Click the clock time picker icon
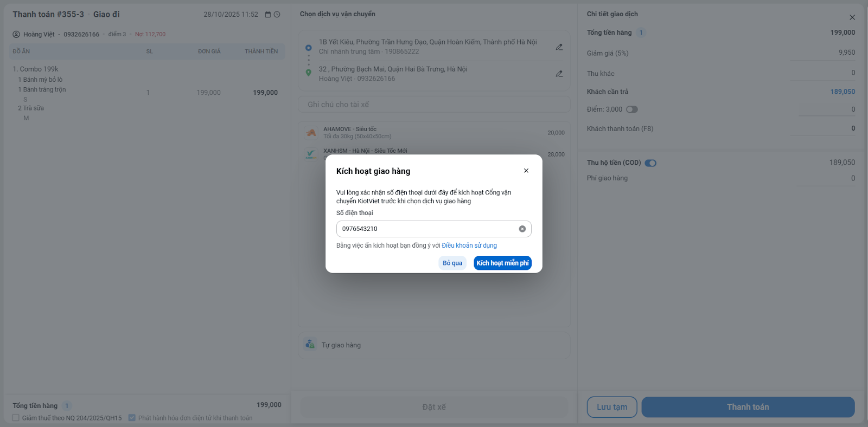 (x=277, y=15)
